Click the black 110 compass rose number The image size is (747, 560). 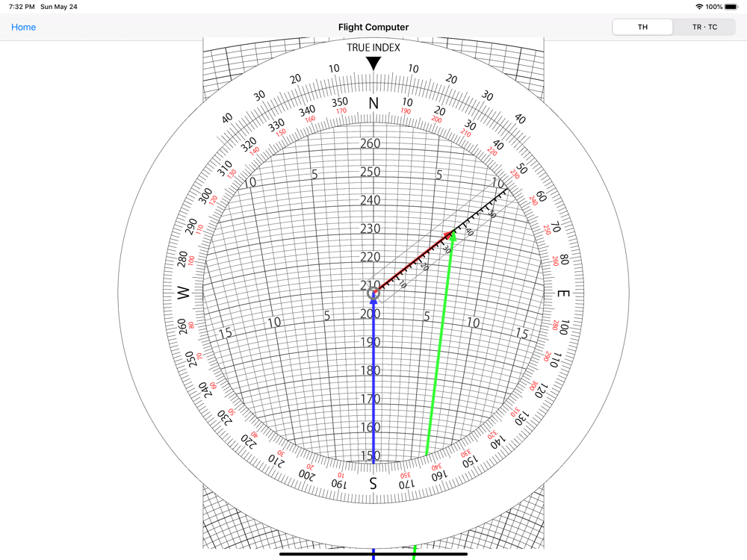pos(554,360)
